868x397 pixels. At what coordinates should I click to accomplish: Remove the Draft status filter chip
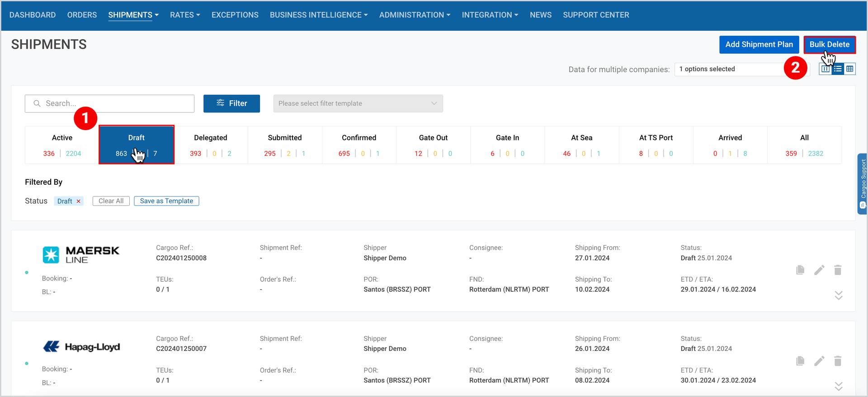point(78,201)
